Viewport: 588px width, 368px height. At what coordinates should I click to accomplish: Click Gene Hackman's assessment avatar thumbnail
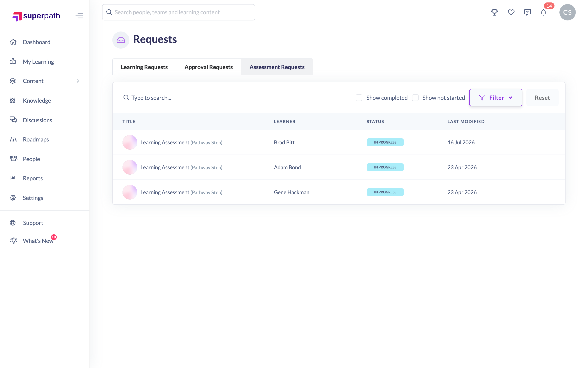pyautogui.click(x=130, y=192)
